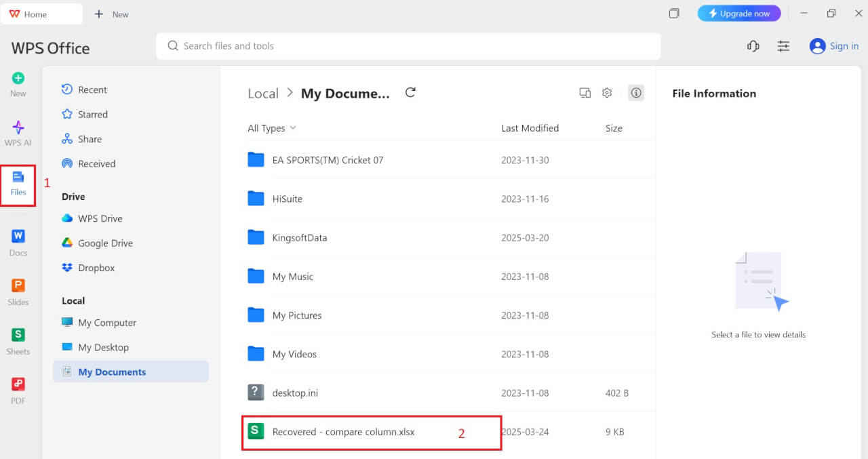Click the 9 KB size value
Screen dimensions: 868x459
click(614, 432)
